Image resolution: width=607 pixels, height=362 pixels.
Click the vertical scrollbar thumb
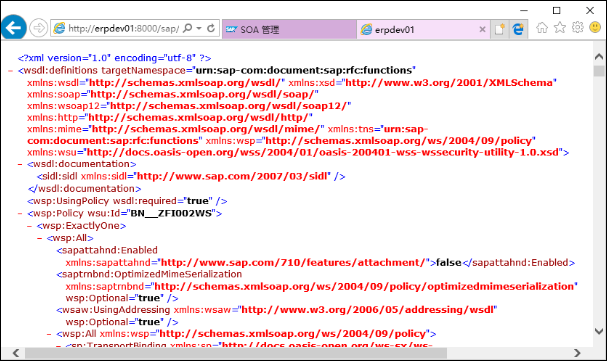click(x=599, y=71)
